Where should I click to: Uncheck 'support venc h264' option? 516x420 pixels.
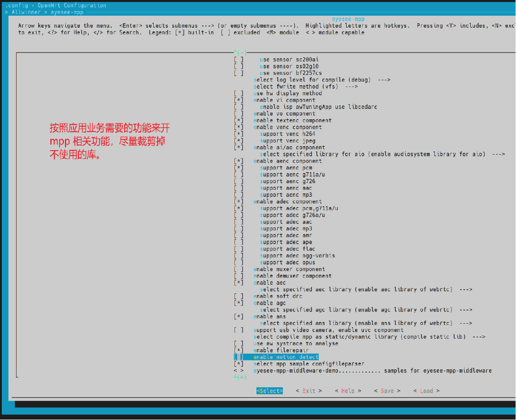click(238, 134)
